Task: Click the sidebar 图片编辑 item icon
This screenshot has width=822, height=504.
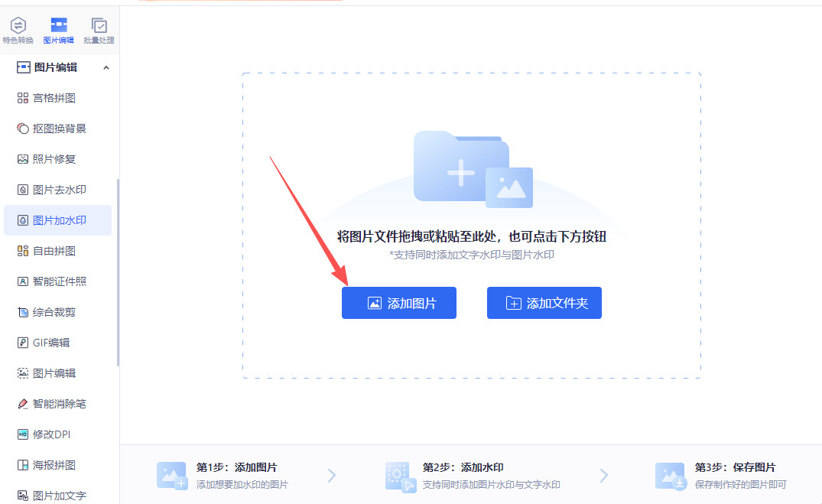Action: pos(22,373)
